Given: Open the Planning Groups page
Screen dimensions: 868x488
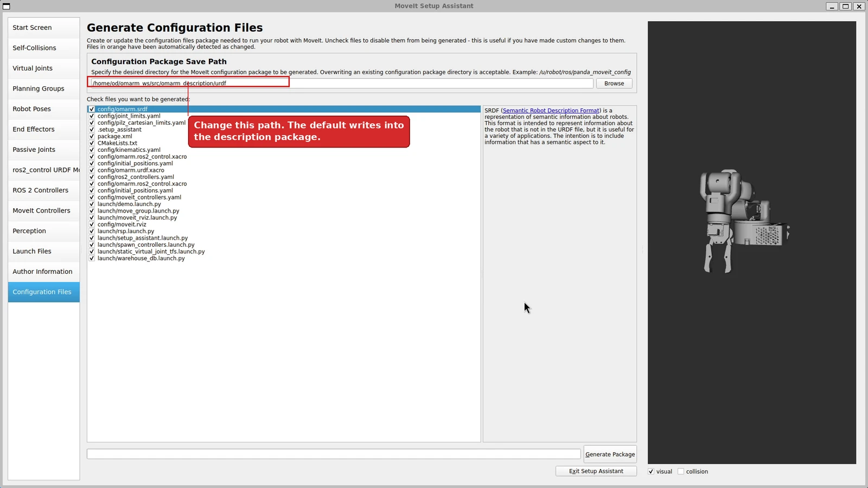Looking at the screenshot, I should [43, 88].
